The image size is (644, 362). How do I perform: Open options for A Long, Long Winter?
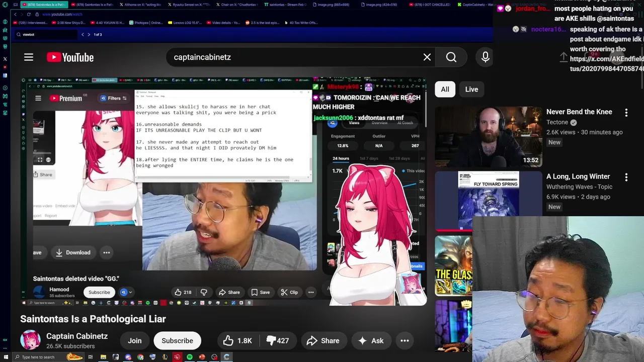point(626,177)
